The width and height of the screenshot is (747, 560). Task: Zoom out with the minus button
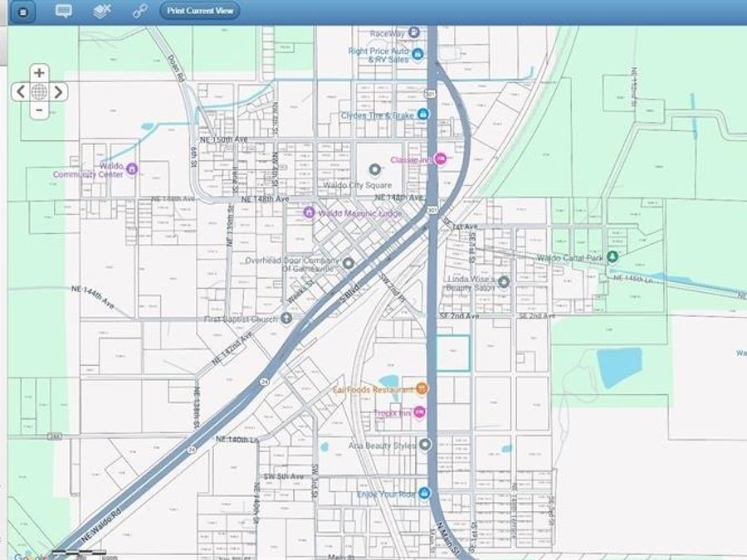(39, 110)
